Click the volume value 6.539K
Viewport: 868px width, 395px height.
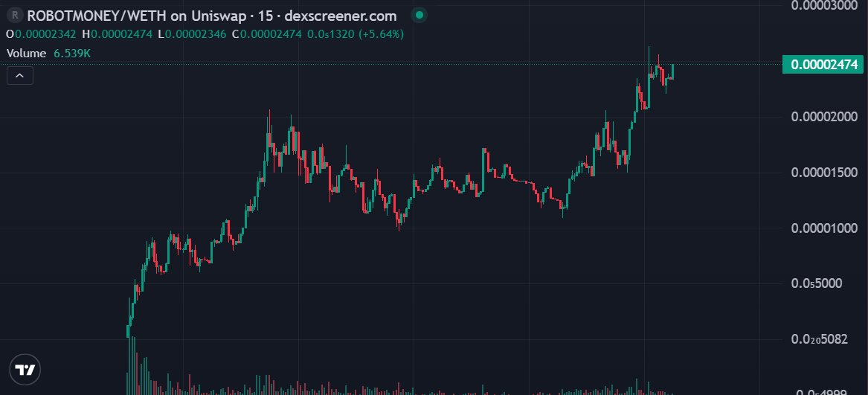72,53
